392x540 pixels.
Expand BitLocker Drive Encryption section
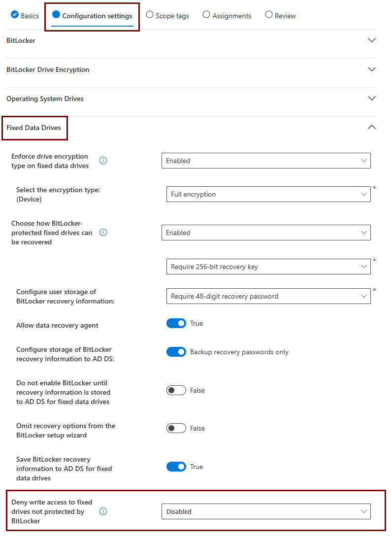tap(372, 69)
